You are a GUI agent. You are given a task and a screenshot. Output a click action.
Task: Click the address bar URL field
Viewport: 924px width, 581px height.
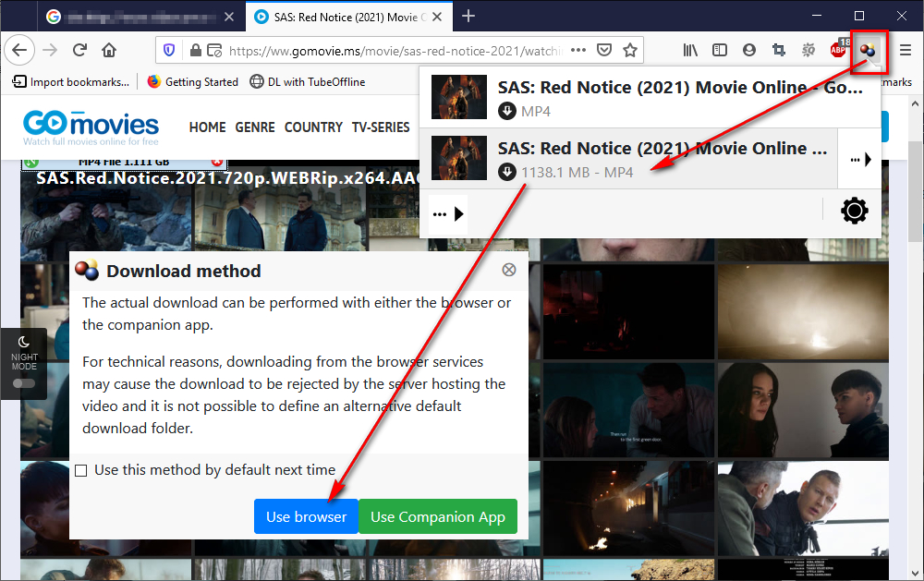[396, 51]
